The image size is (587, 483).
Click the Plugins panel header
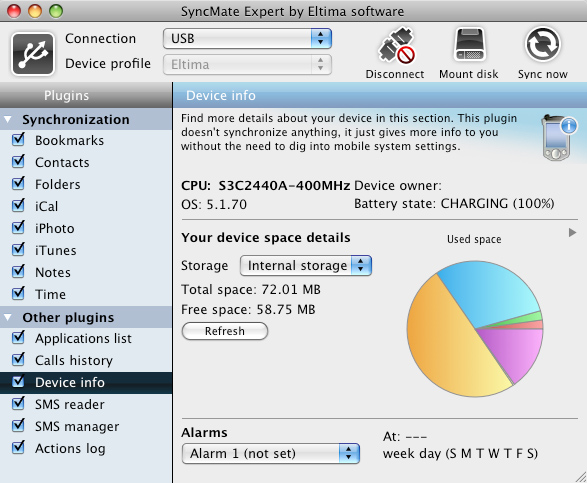click(x=86, y=95)
